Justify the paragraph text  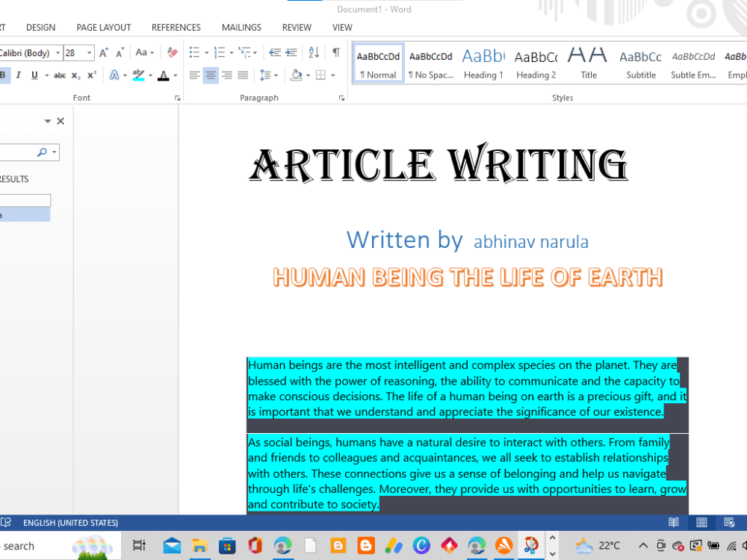[x=243, y=75]
